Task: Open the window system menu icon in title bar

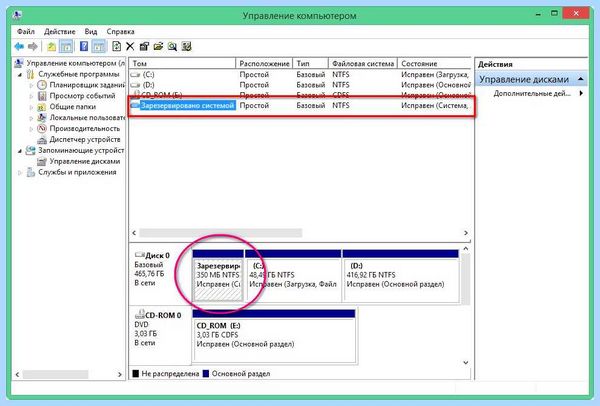Action: pos(18,15)
